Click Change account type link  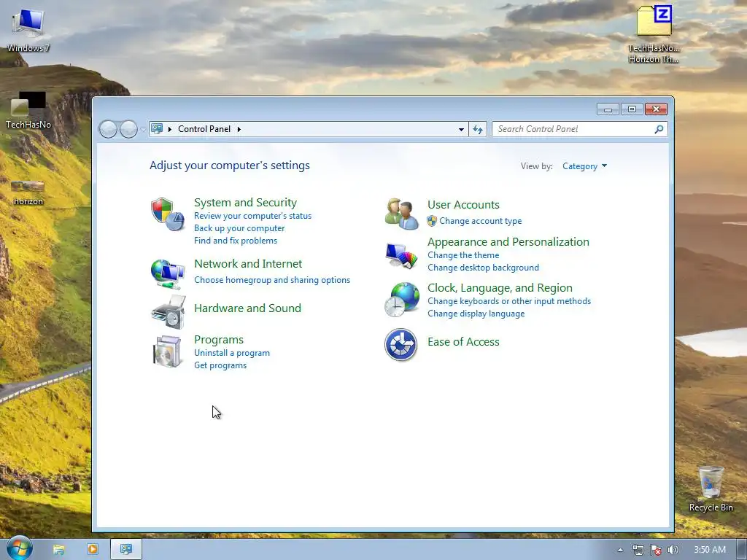pos(480,221)
